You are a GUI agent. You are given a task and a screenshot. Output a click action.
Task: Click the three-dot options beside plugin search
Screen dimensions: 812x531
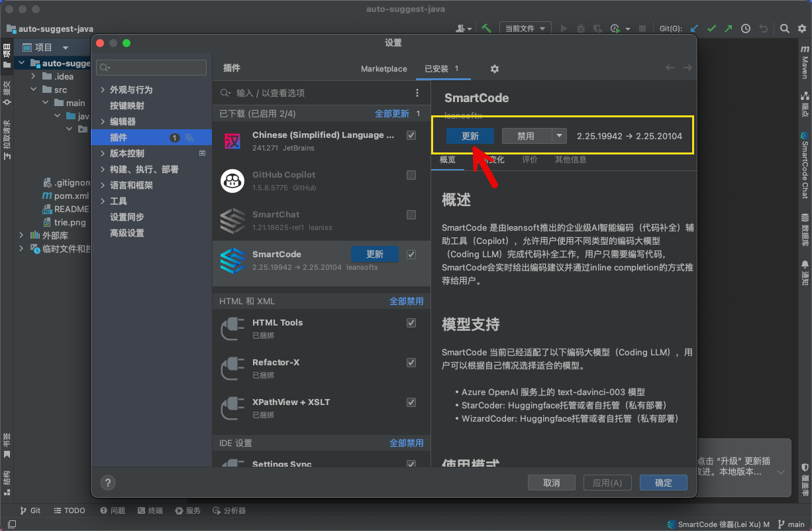click(417, 93)
